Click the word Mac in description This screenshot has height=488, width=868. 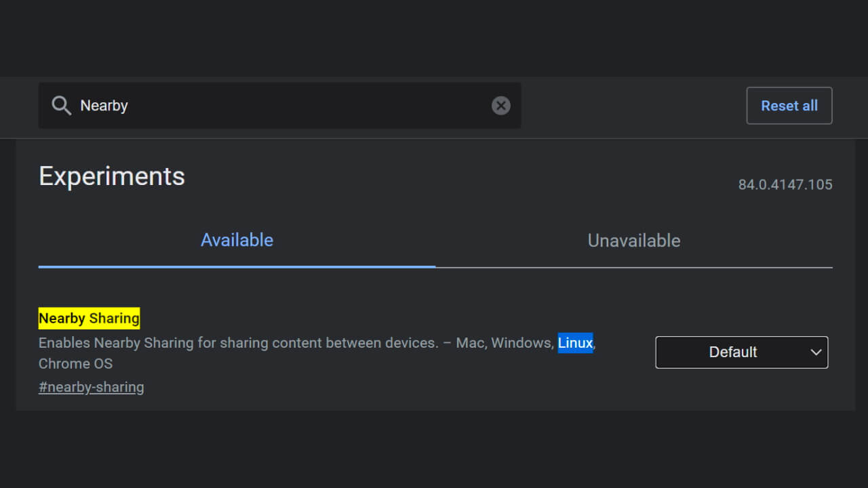coord(469,343)
